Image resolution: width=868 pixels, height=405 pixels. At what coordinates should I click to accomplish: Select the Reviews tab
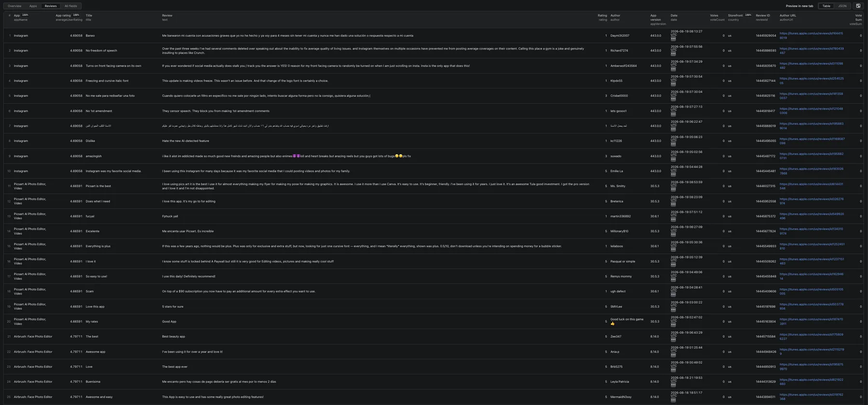point(51,6)
